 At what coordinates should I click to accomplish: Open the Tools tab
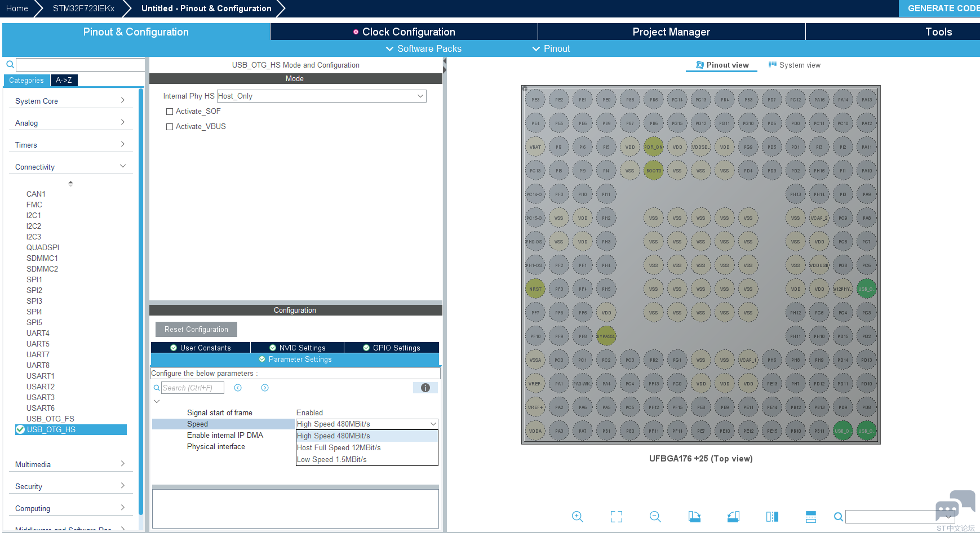click(938, 32)
